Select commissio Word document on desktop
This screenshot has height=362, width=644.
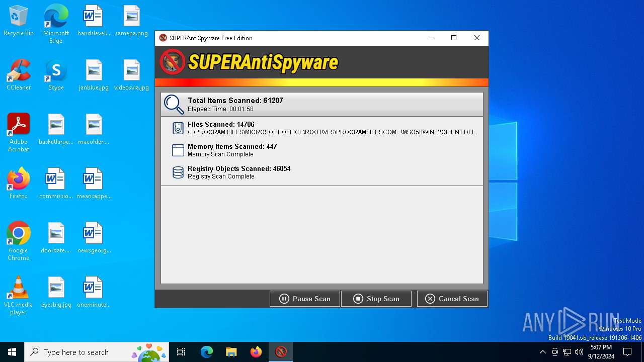coord(56,184)
